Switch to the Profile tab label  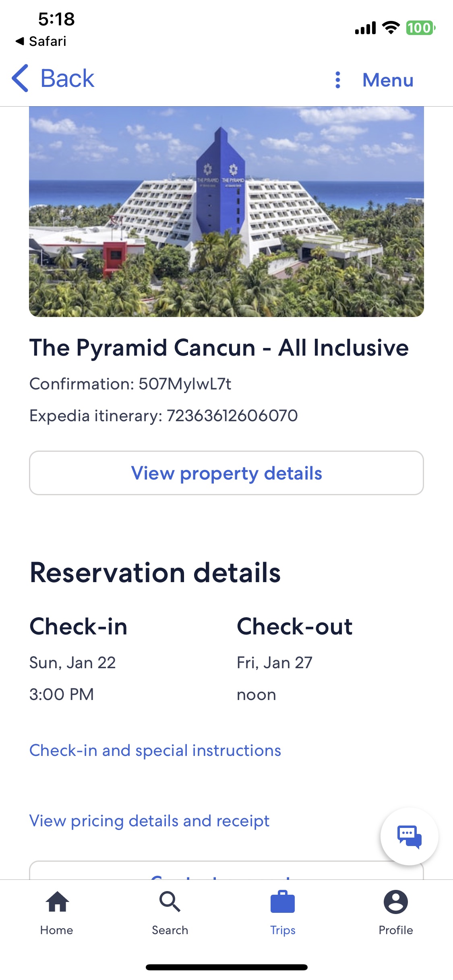coord(395,930)
